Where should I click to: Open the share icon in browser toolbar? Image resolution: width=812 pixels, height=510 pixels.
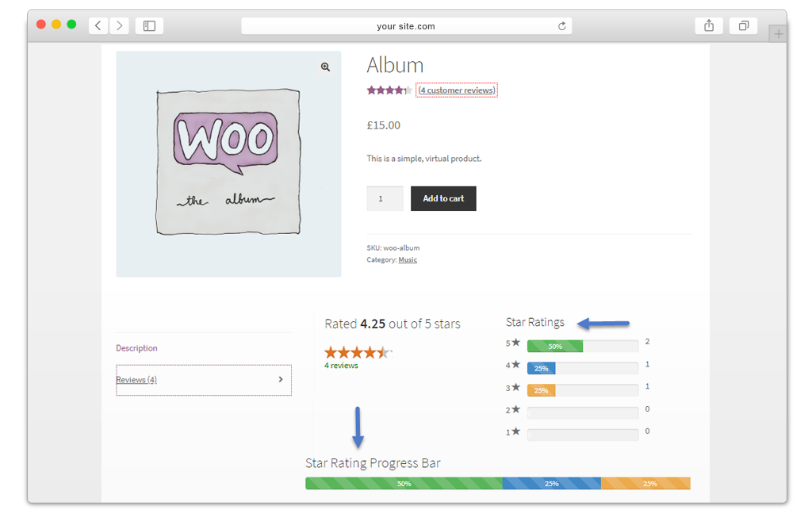[709, 25]
